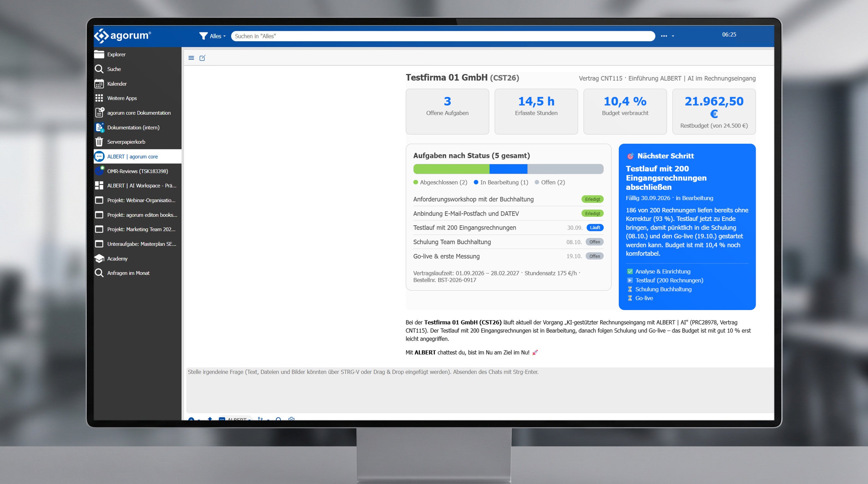The width and height of the screenshot is (868, 484).
Task: Click "Schulung Buchhaltung" in Nächster Schritt list
Action: tap(663, 289)
